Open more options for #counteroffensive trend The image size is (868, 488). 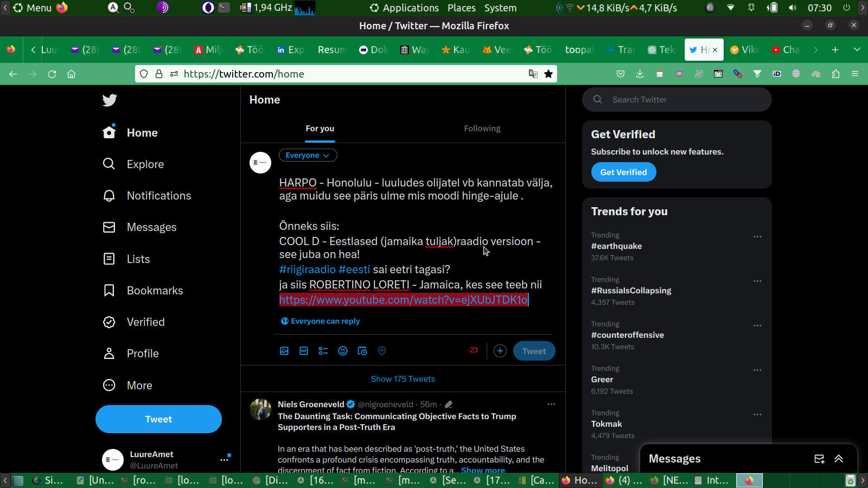point(757,325)
